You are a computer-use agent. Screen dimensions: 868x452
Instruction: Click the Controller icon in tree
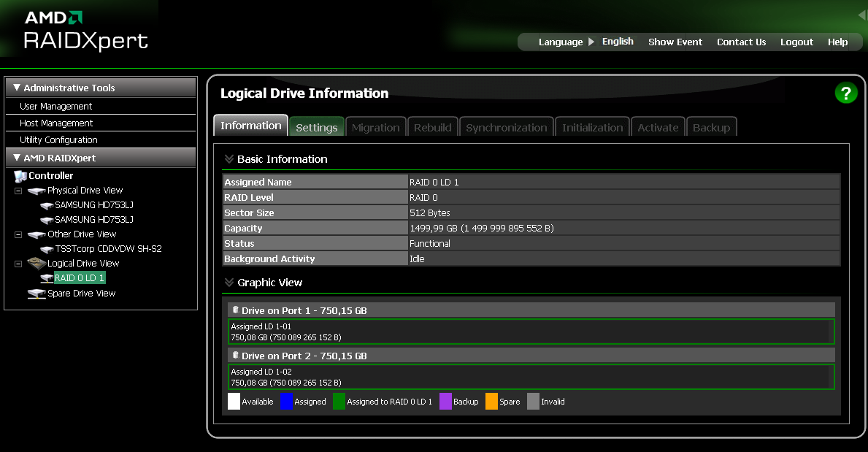click(20, 176)
